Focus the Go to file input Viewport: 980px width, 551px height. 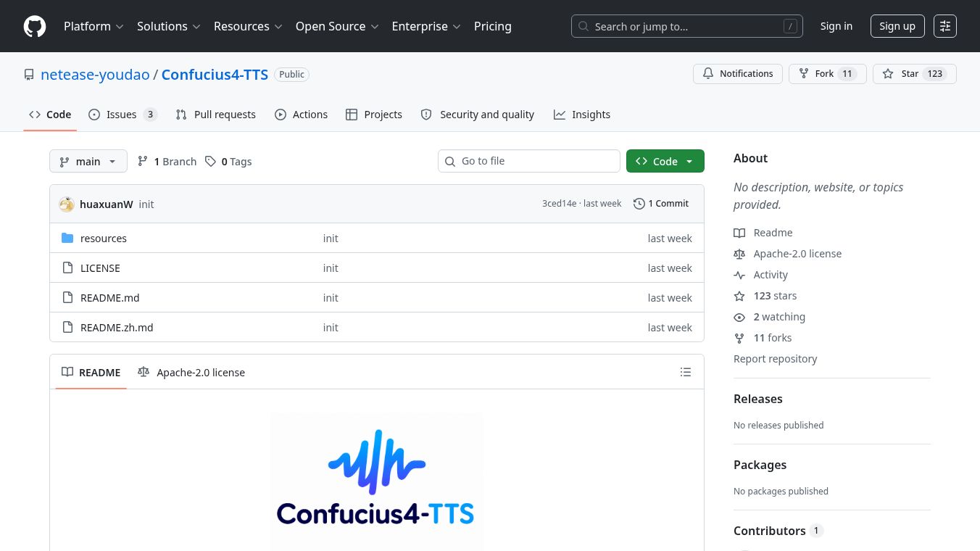(529, 161)
